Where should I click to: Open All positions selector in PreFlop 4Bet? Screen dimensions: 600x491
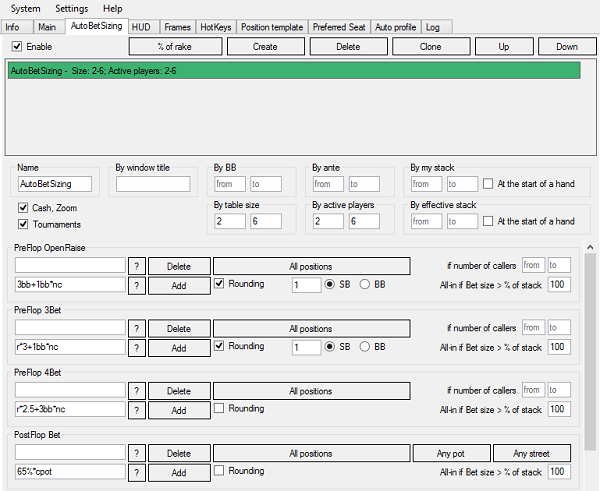point(311,391)
